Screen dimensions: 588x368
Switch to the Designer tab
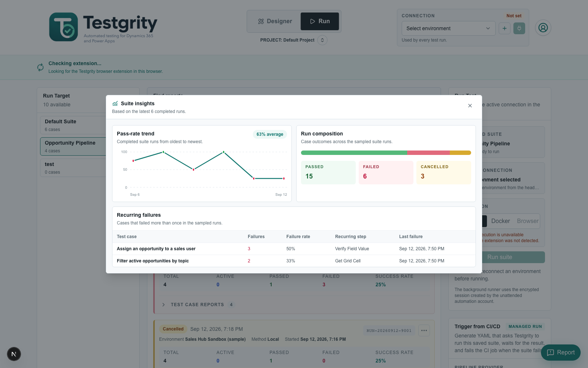coord(275,21)
